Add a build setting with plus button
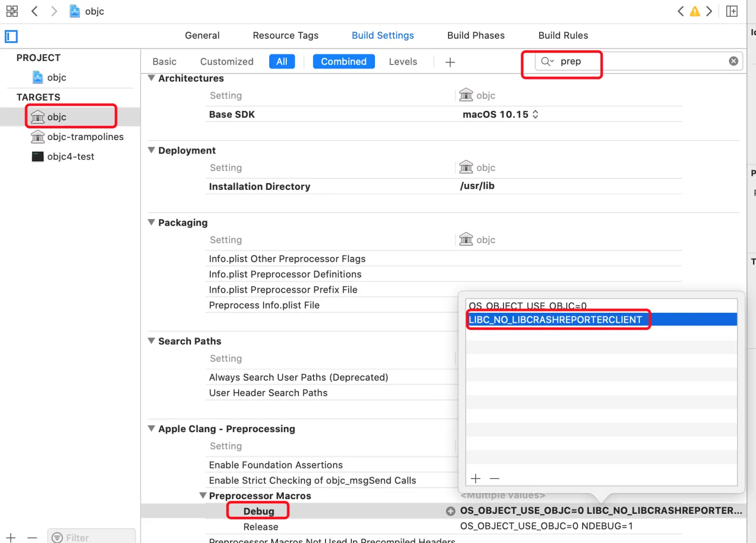 pos(450,62)
